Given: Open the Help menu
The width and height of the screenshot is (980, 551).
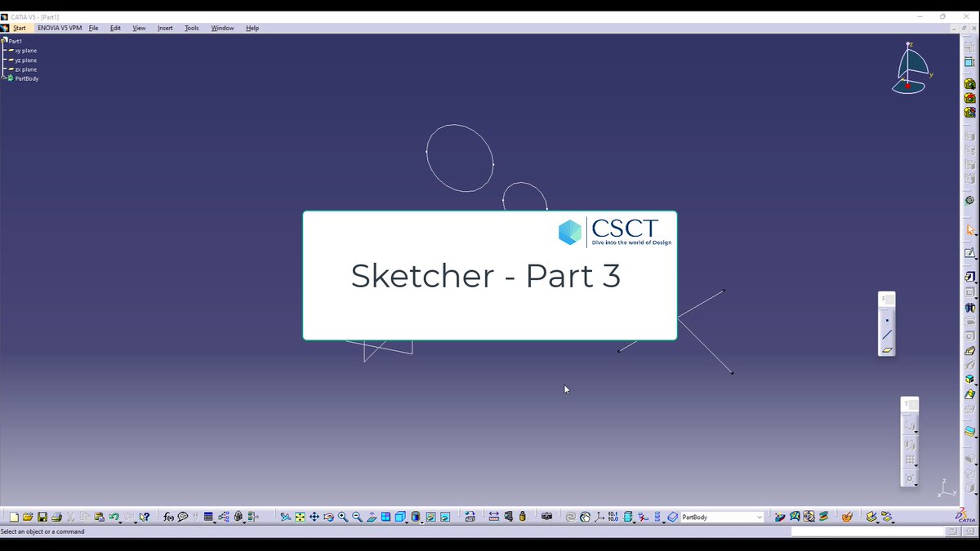Looking at the screenshot, I should (x=252, y=28).
